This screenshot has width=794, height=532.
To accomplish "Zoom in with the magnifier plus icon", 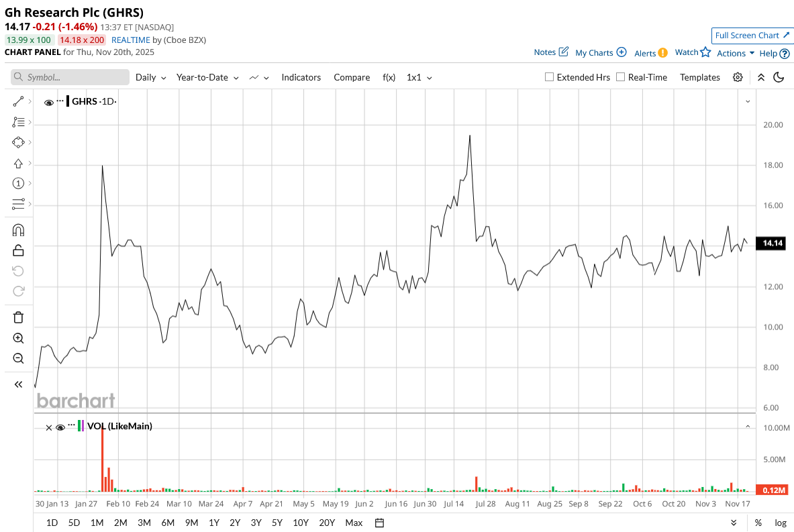I will pos(18,338).
